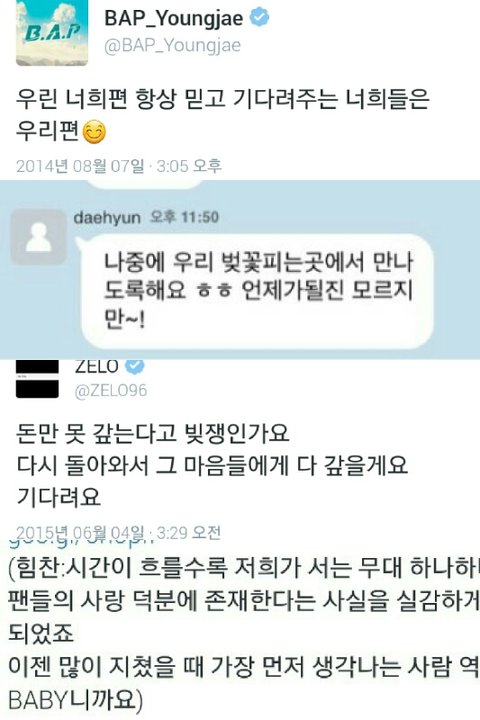
Task: Click the verified badge next to ZELO
Action: pyautogui.click(x=135, y=366)
